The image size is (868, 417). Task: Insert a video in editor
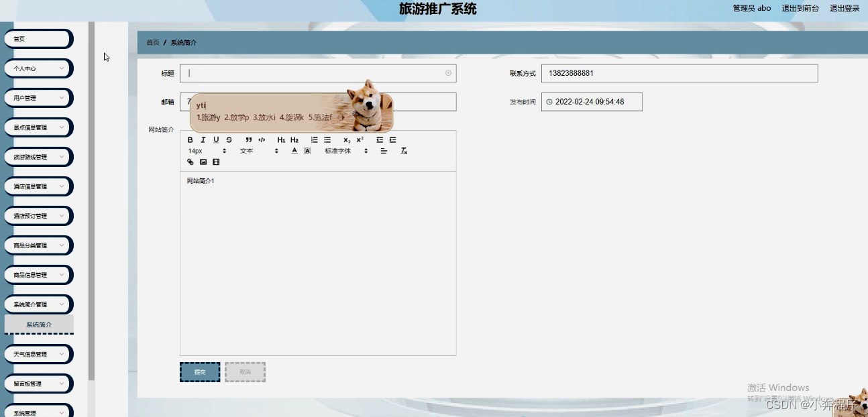[x=216, y=162]
